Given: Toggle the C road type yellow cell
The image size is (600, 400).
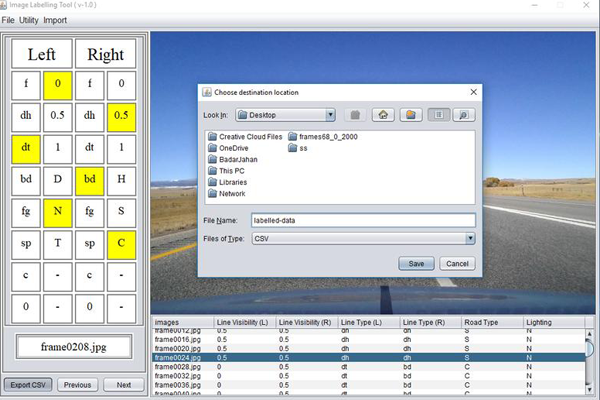Looking at the screenshot, I should click(x=121, y=245).
